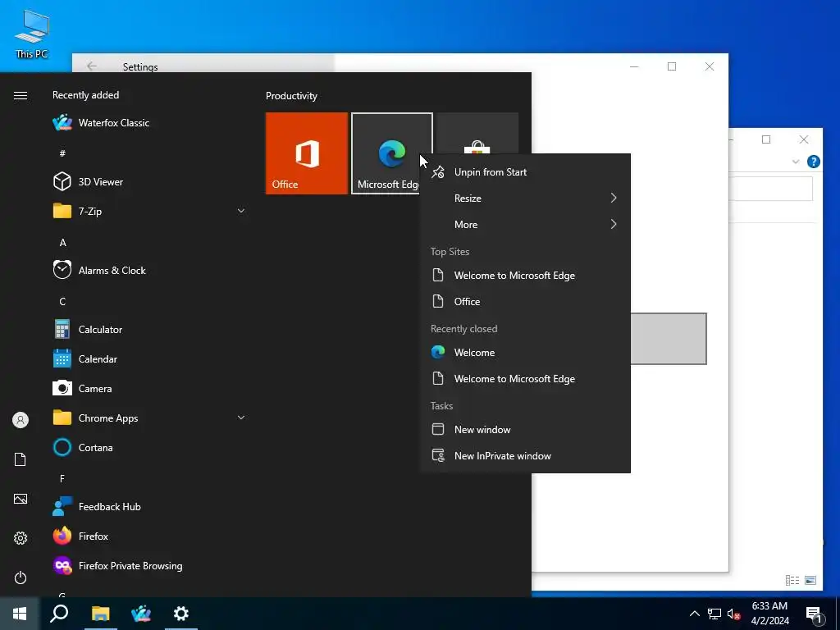
Task: Open user account icon in Start sidebar
Action: tap(21, 420)
